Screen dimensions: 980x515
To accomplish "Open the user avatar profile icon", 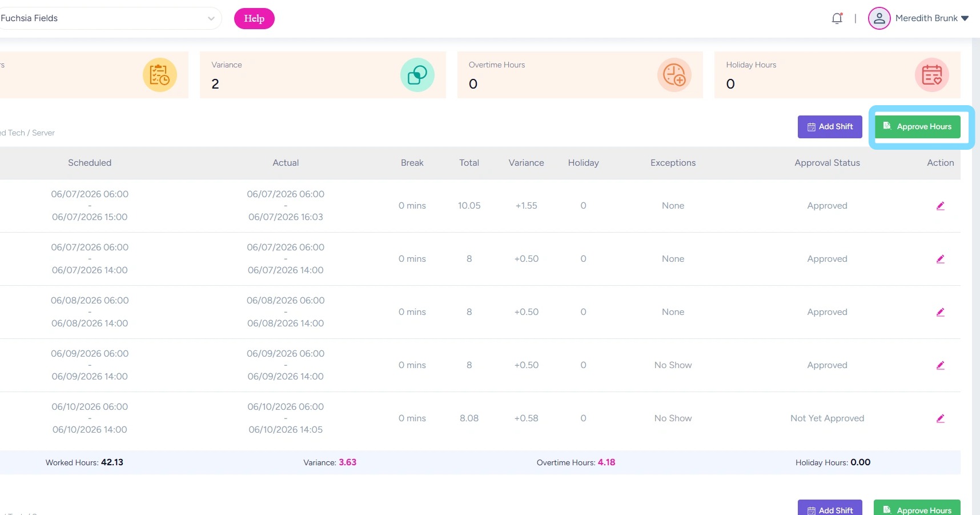I will pos(879,18).
